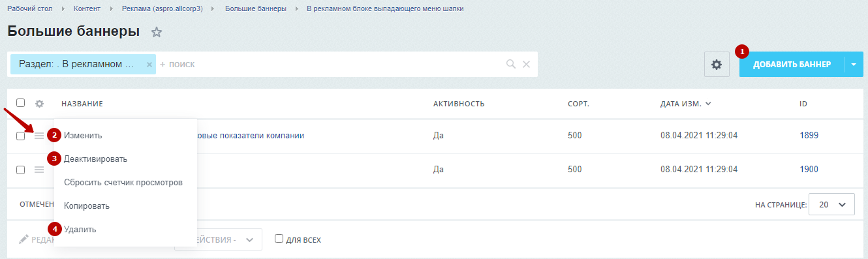This screenshot has height=259, width=868.
Task: Enable the Для всех checkbox
Action: coord(279,239)
